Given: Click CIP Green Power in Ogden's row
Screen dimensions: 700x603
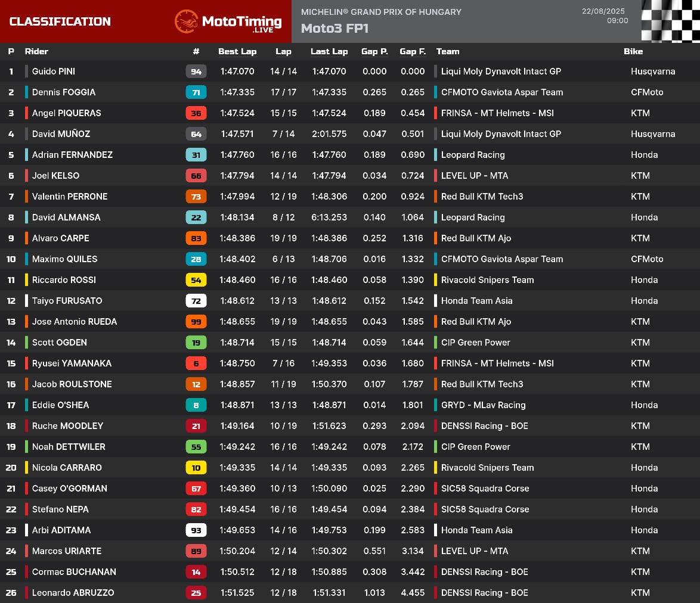Looking at the screenshot, I should coord(475,343).
